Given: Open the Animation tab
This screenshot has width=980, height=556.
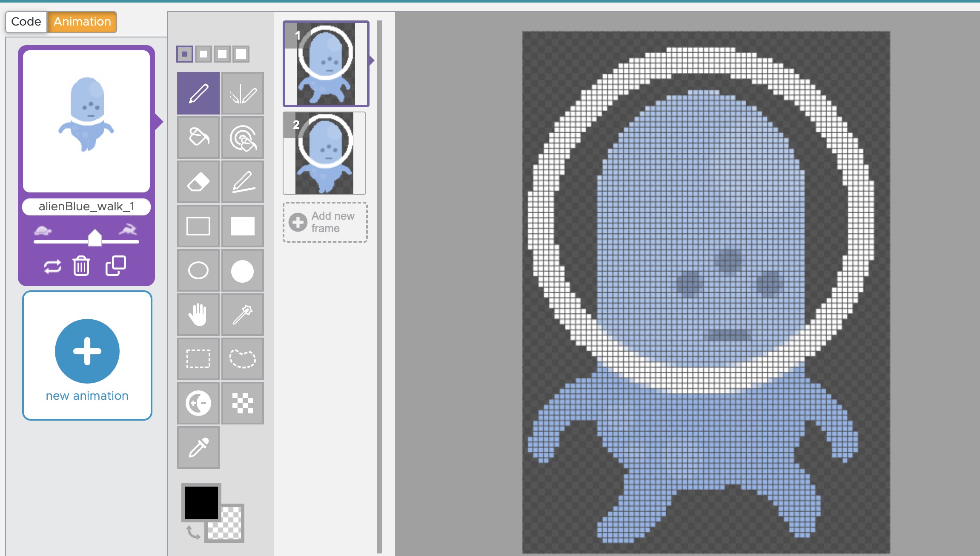Looking at the screenshot, I should pyautogui.click(x=82, y=22).
